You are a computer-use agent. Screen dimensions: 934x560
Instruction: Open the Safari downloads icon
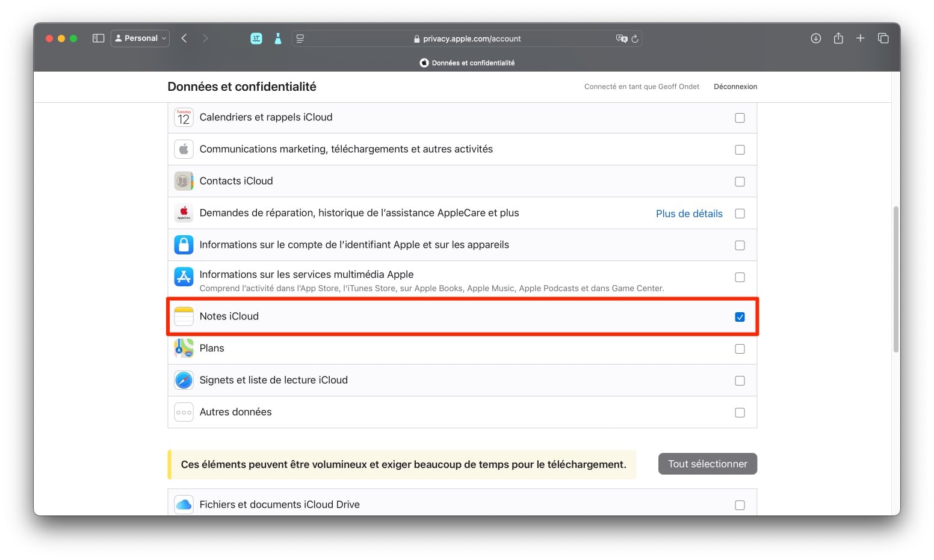815,38
